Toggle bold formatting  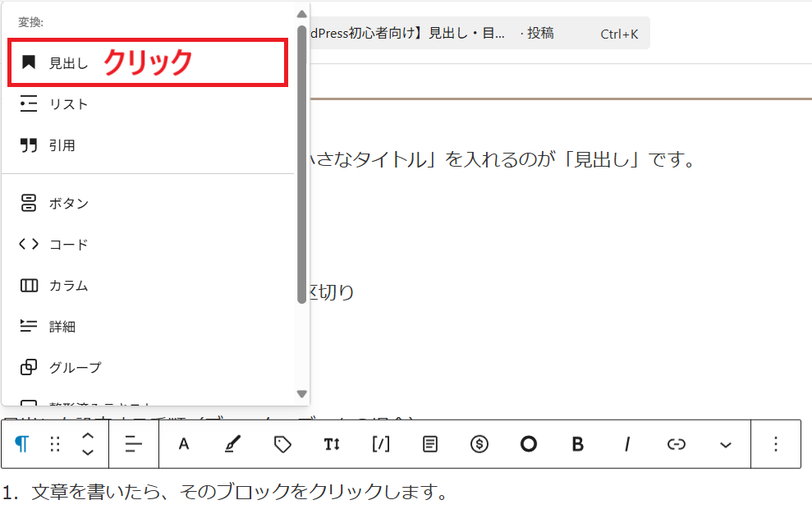pos(577,444)
